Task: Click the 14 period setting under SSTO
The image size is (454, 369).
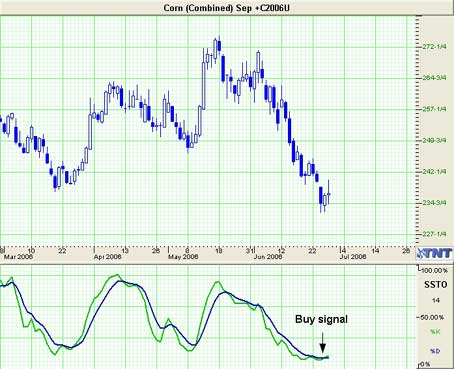Action: pyautogui.click(x=436, y=300)
